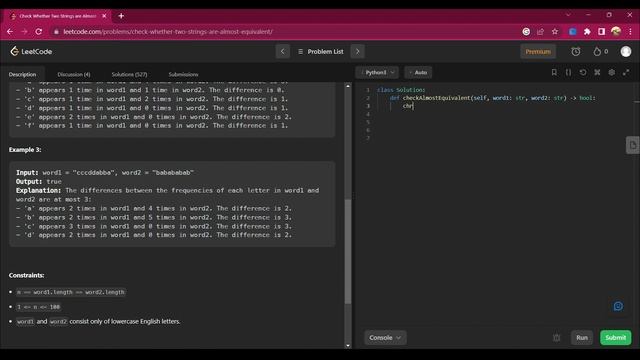Image resolution: width=640 pixels, height=360 pixels.
Task: Click browser back arrow
Action: pos(10,31)
